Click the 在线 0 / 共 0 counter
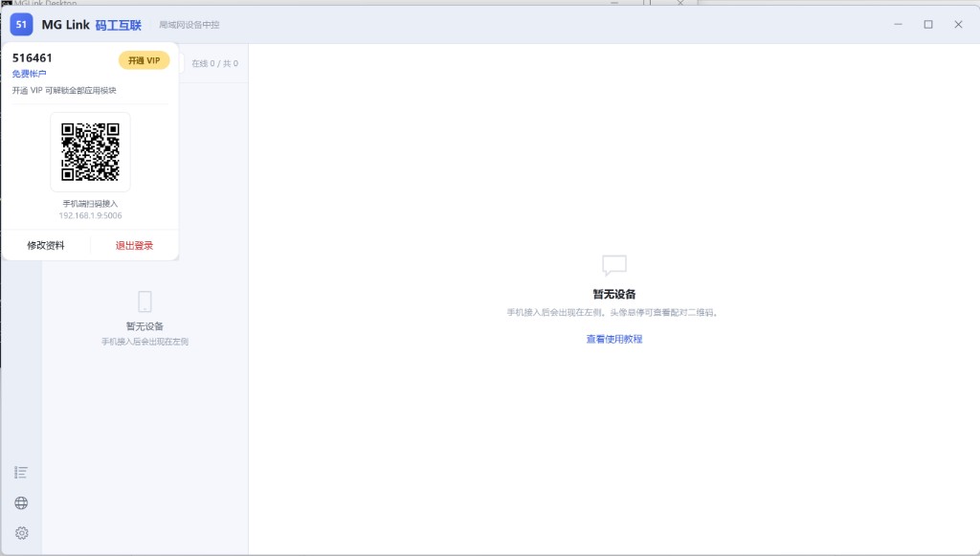 [215, 64]
